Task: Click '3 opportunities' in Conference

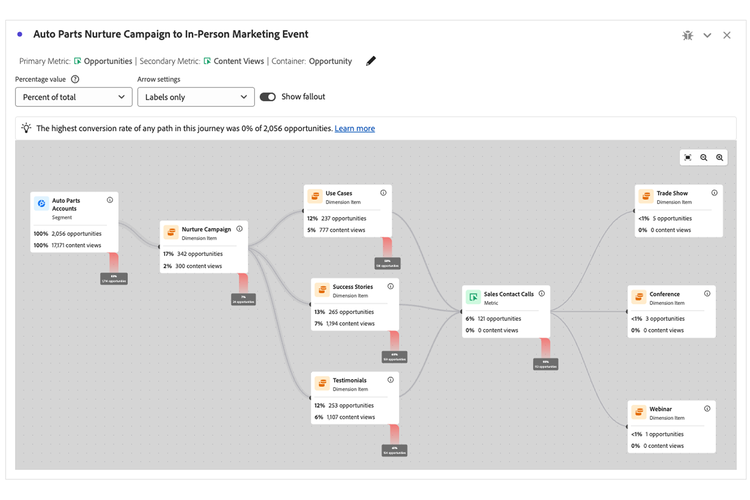Action: click(665, 319)
